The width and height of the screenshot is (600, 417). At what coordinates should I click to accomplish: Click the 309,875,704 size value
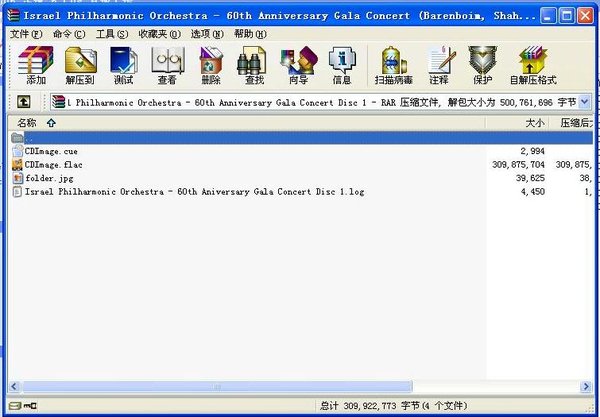pos(518,165)
